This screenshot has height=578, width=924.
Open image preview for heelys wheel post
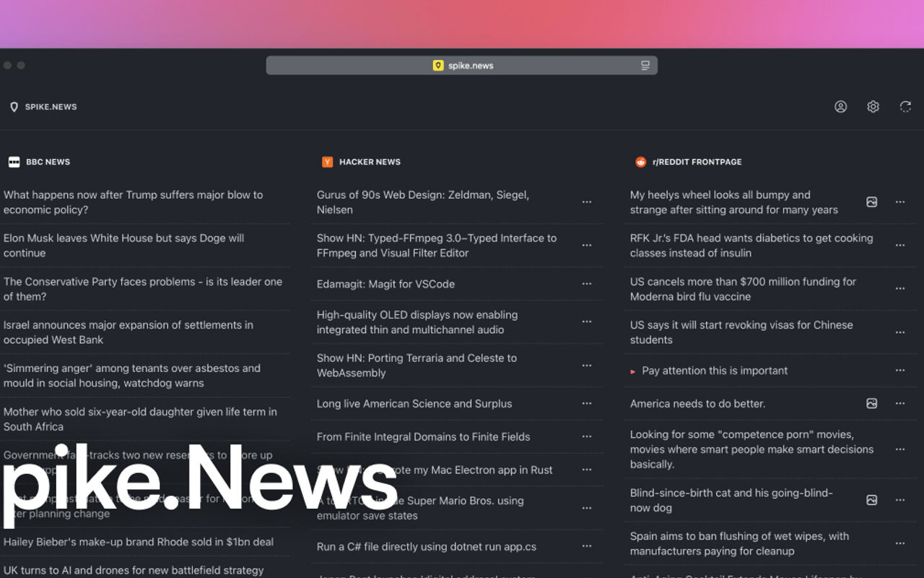point(871,202)
